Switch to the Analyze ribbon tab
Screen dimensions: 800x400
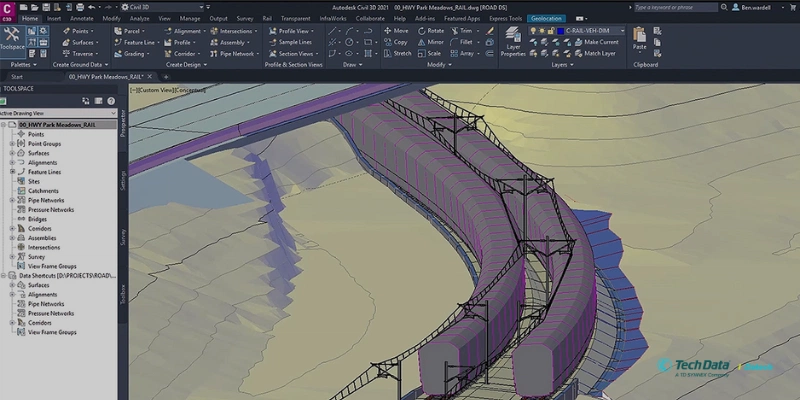(x=139, y=18)
